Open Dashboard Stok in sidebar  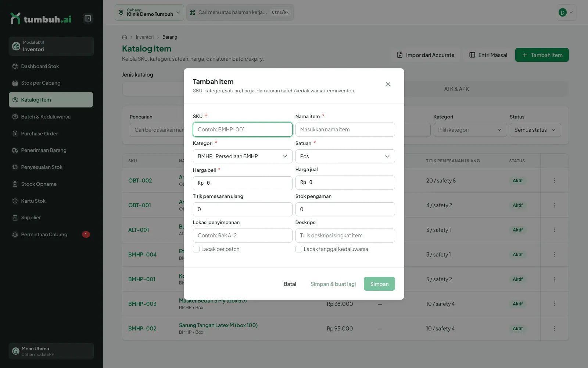tap(51, 66)
